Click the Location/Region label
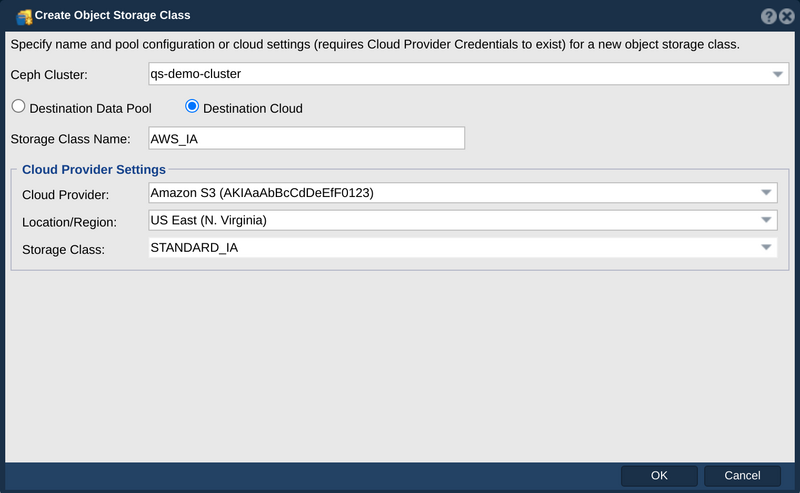 point(69,223)
